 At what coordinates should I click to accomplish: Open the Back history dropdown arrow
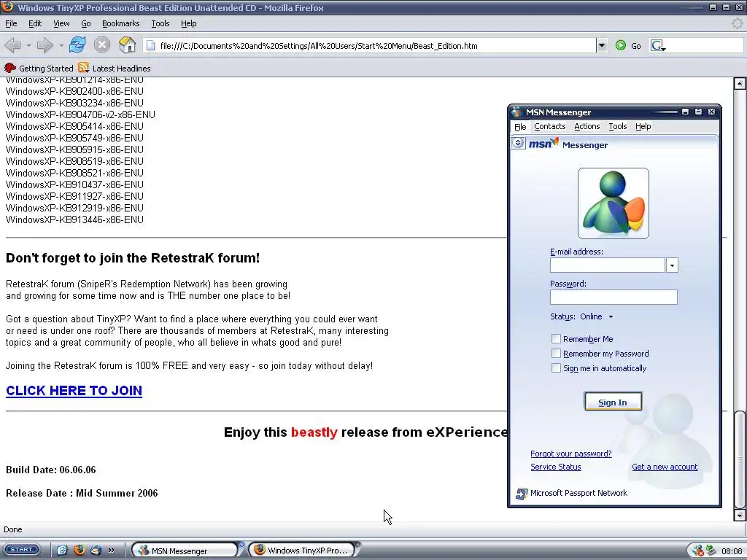click(28, 46)
